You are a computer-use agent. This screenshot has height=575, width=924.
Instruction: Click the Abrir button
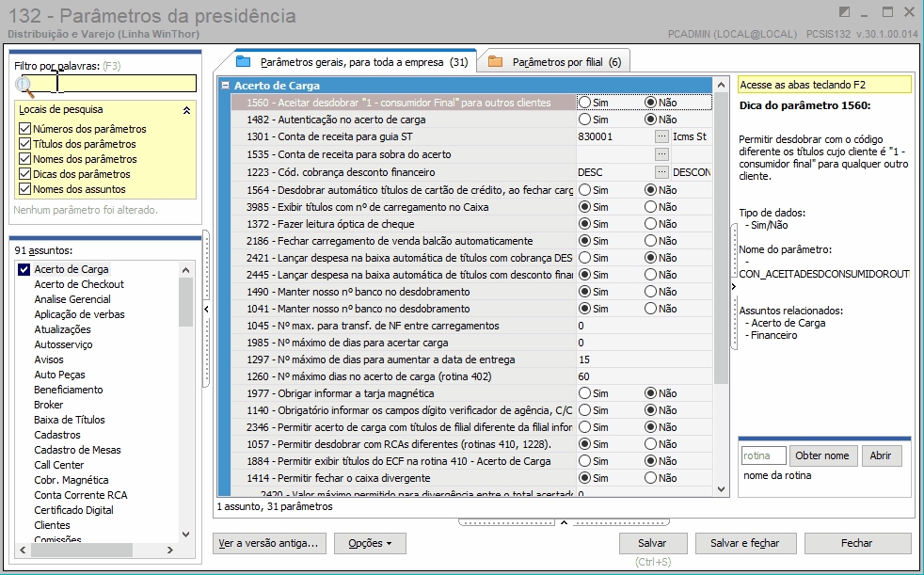click(x=881, y=455)
